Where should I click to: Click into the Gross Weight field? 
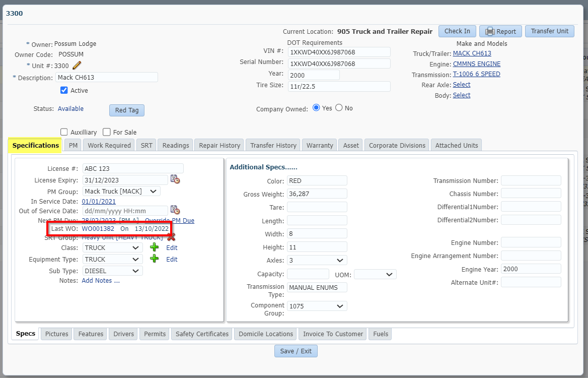click(x=317, y=194)
